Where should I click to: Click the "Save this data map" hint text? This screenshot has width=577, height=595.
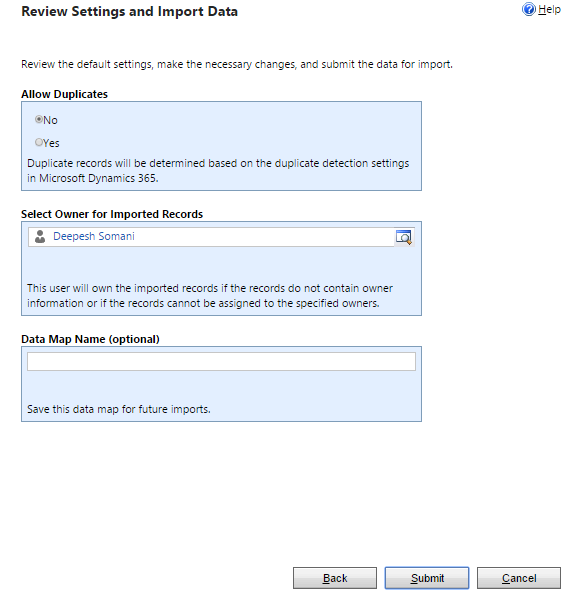[119, 409]
